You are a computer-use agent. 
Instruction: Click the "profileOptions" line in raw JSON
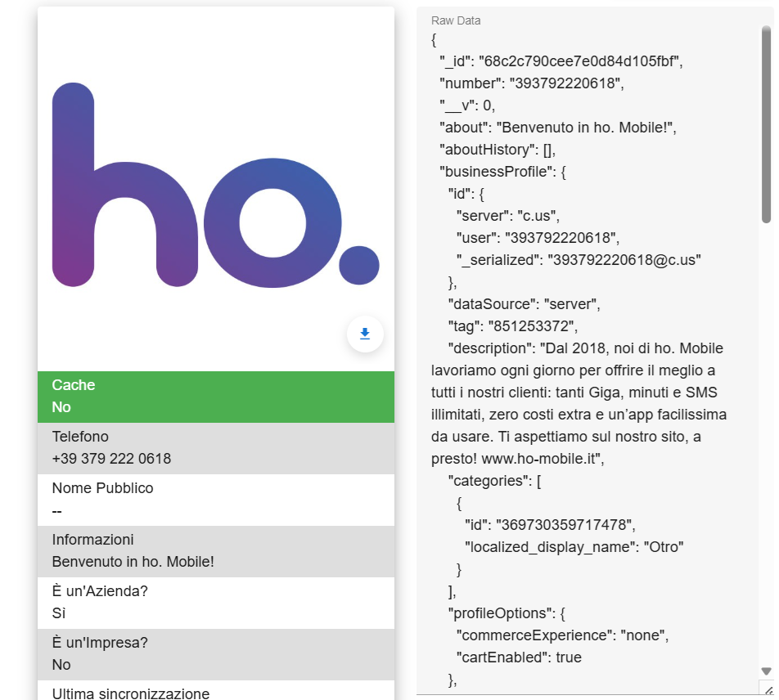point(502,612)
